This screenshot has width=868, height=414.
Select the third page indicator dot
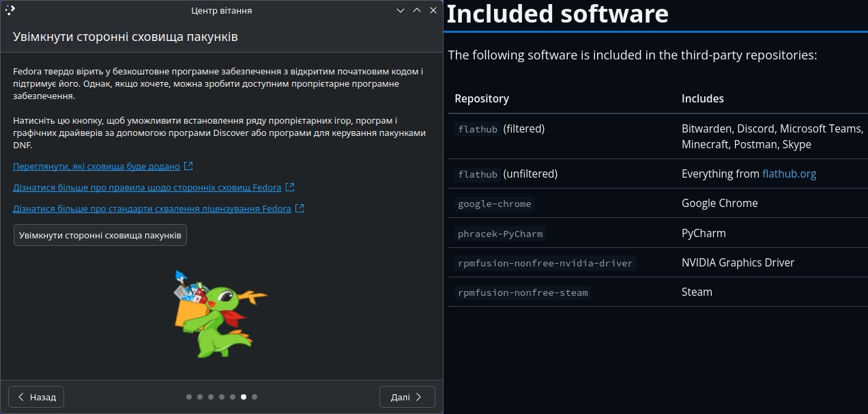coord(211,397)
